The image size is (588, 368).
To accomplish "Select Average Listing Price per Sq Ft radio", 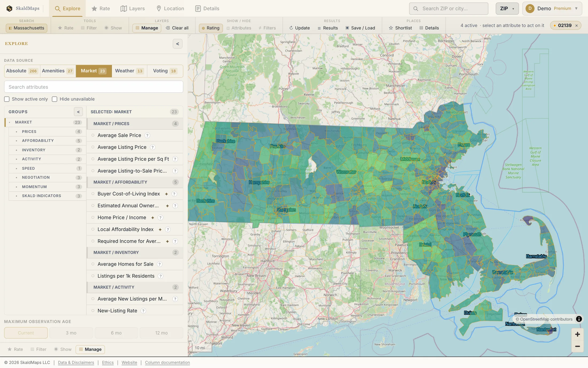I will pyautogui.click(x=93, y=159).
